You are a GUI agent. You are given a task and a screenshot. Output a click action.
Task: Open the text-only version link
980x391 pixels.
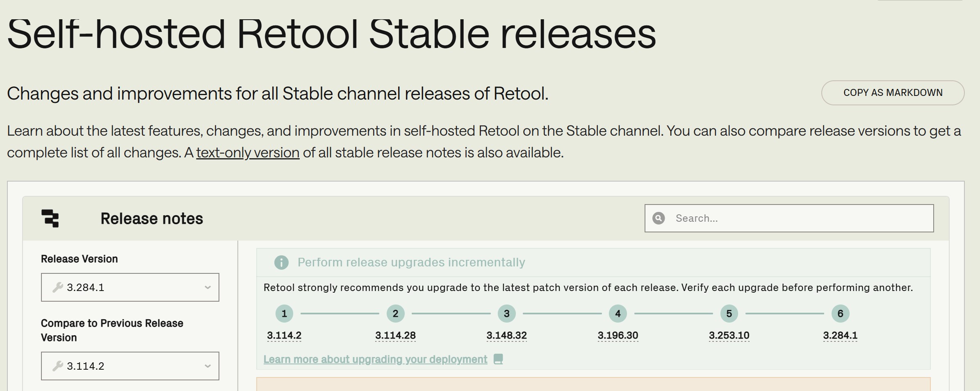[x=248, y=152]
